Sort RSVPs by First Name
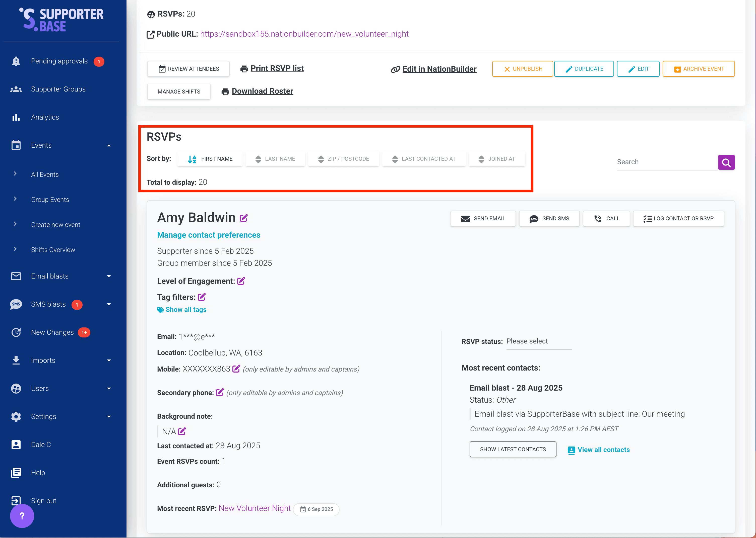This screenshot has height=538, width=756. tap(210, 159)
